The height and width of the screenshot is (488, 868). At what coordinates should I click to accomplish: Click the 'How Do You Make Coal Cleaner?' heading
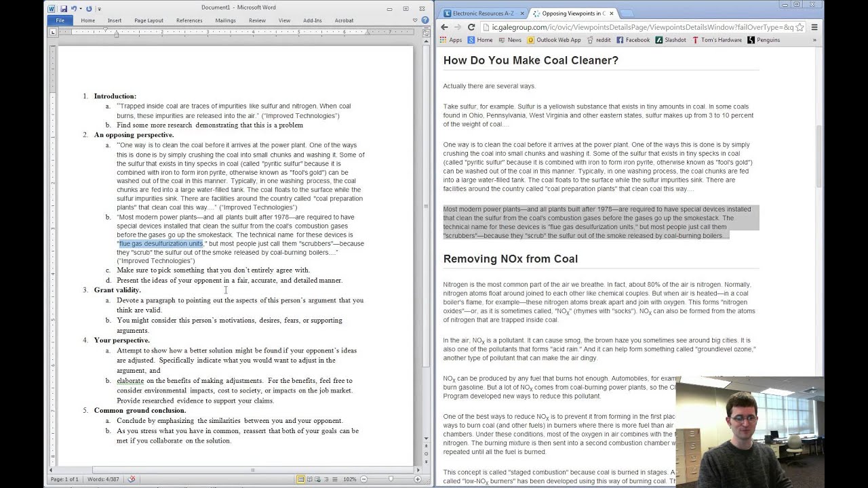[x=531, y=60]
